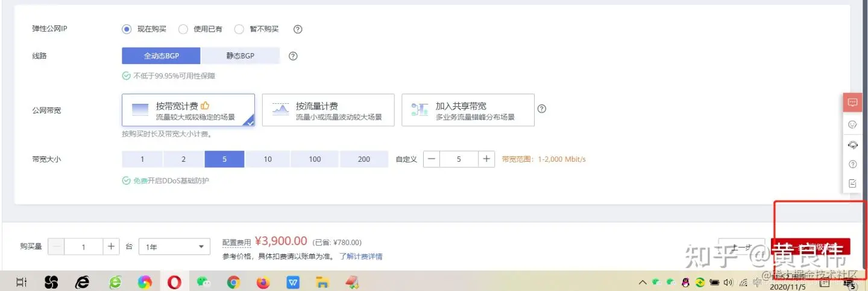Choose the 全动态BGP line tab
The width and height of the screenshot is (868, 291).
[162, 56]
